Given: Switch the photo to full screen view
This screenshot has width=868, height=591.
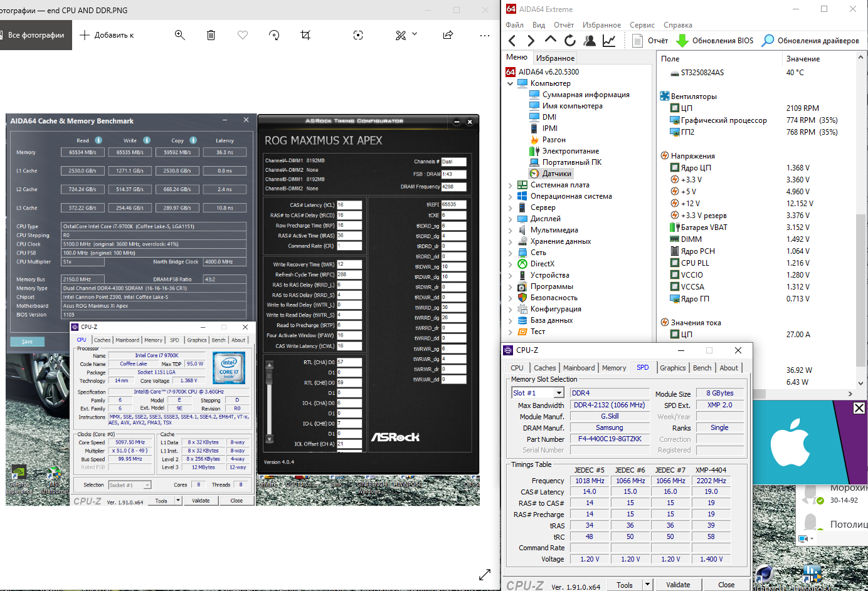Looking at the screenshot, I should click(485, 574).
